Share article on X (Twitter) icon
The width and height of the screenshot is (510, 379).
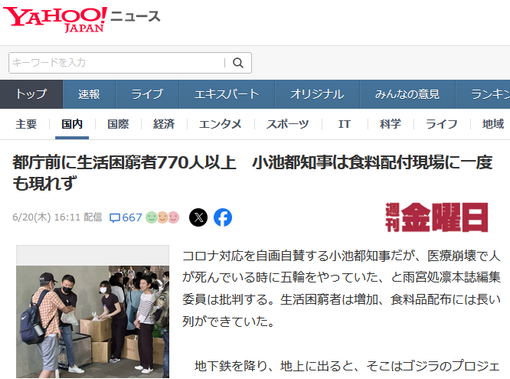[198, 217]
